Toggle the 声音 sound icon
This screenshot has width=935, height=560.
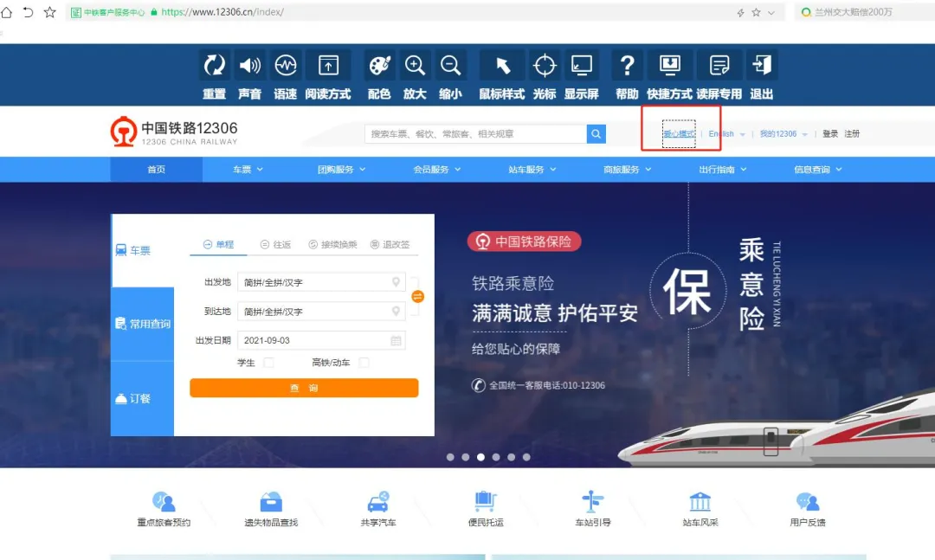pyautogui.click(x=250, y=65)
